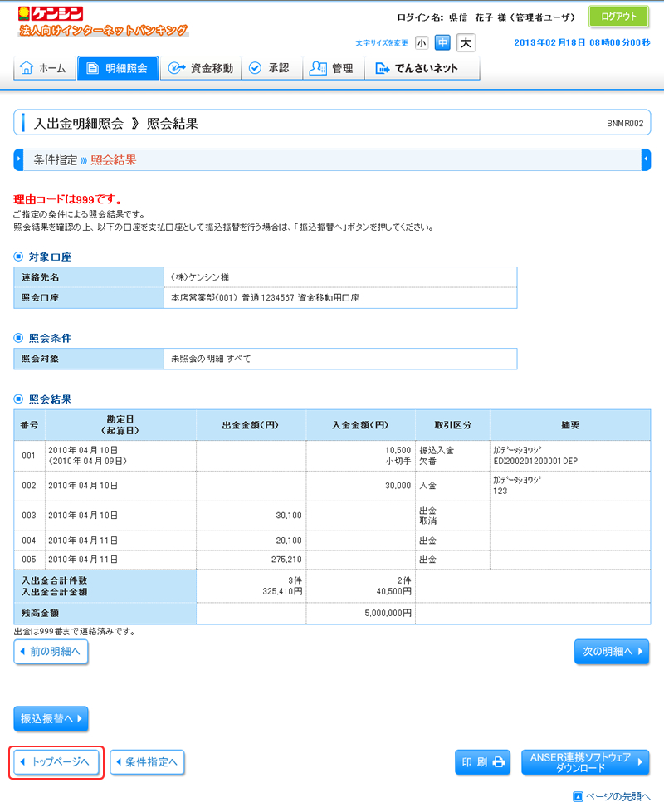Click the right arrow handle of step bar
Viewport: 664px width, 812px height.
pyautogui.click(x=646, y=159)
